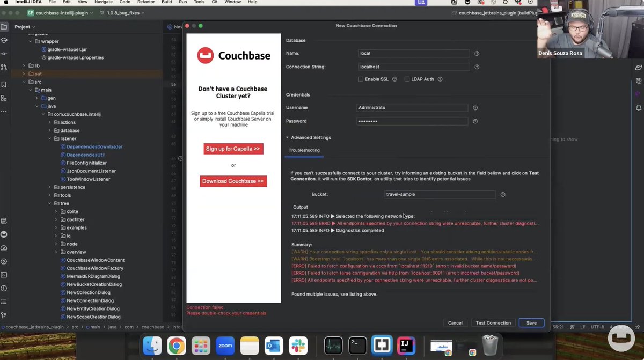Click Download Couchbase button
Viewport: 644px width, 360px height.
(233, 181)
